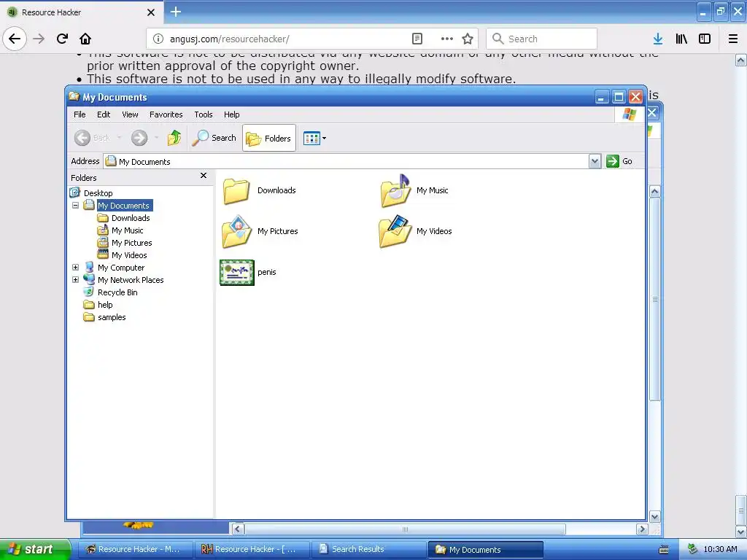Expand My Computer tree node
Screen dimensions: 747x560
point(75,267)
